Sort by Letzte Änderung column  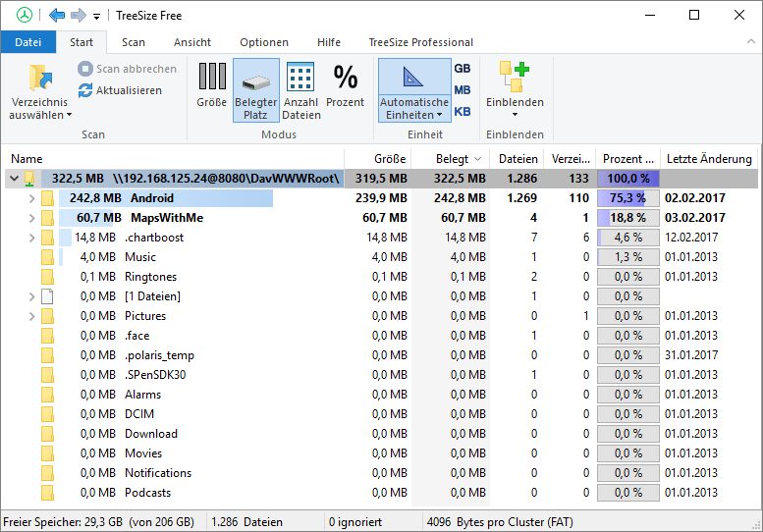click(x=709, y=159)
